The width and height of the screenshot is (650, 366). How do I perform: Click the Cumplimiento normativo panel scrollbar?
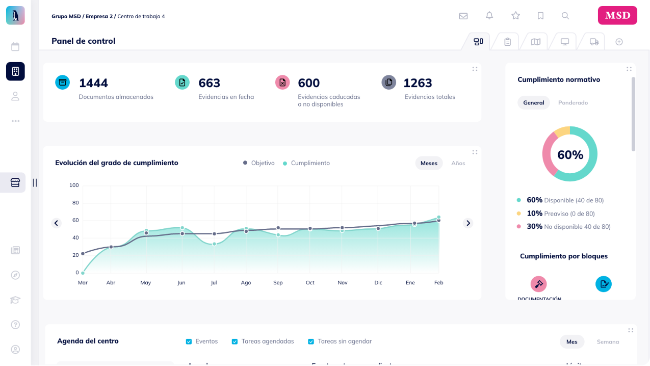(633, 114)
